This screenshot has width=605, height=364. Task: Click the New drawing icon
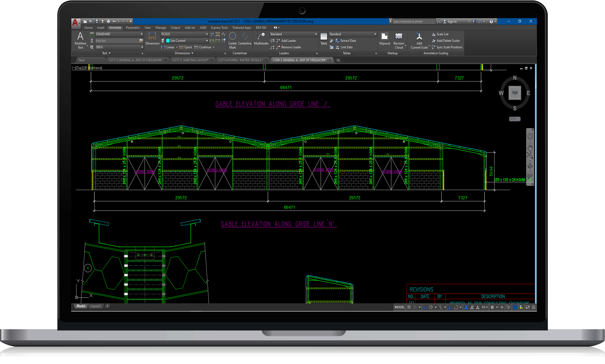(x=85, y=21)
